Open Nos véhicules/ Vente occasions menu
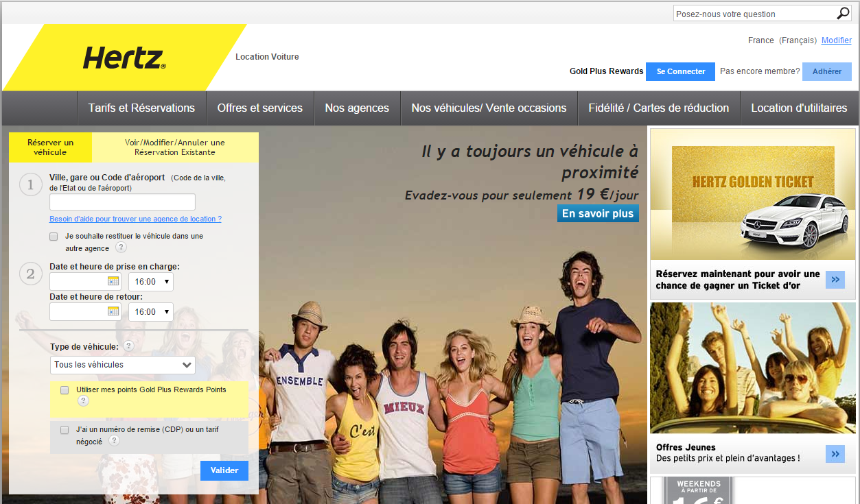This screenshot has height=504, width=860. click(489, 108)
